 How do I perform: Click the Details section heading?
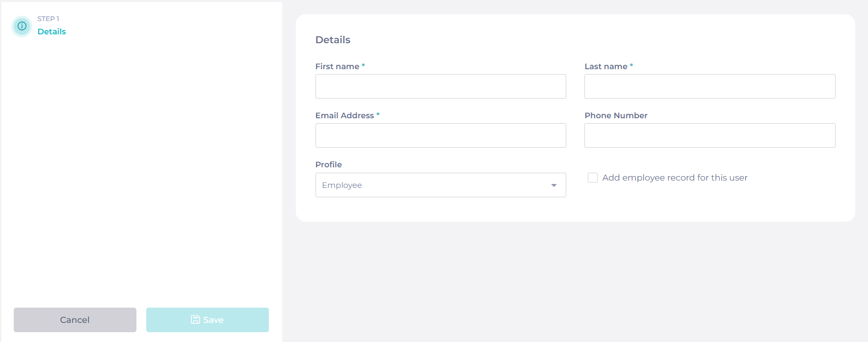(333, 40)
